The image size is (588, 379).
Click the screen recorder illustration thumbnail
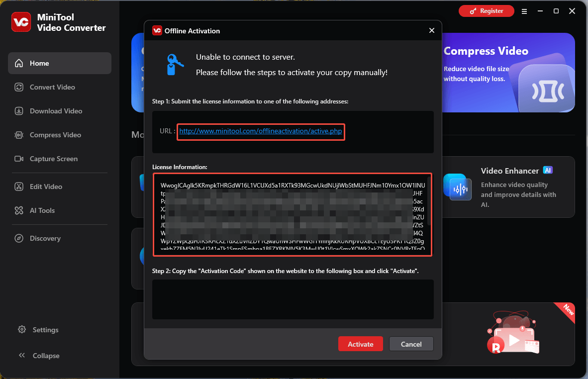pyautogui.click(x=513, y=333)
